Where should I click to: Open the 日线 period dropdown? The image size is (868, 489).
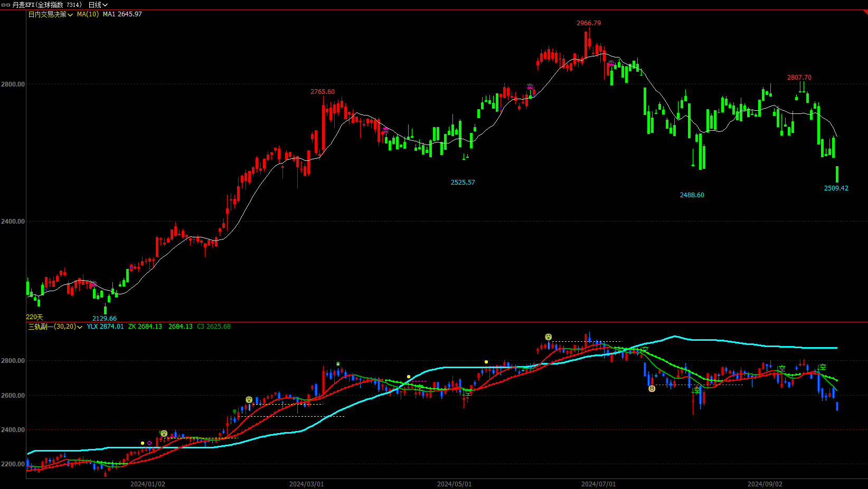click(x=98, y=5)
